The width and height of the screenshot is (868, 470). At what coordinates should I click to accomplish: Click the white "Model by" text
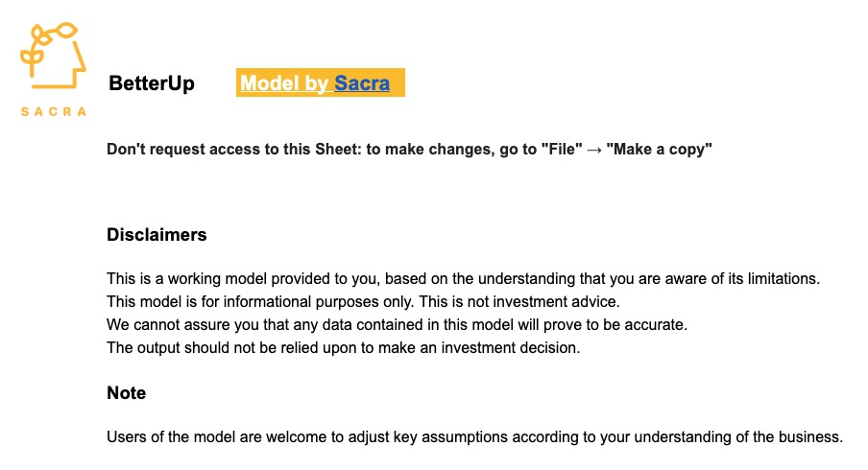click(284, 82)
